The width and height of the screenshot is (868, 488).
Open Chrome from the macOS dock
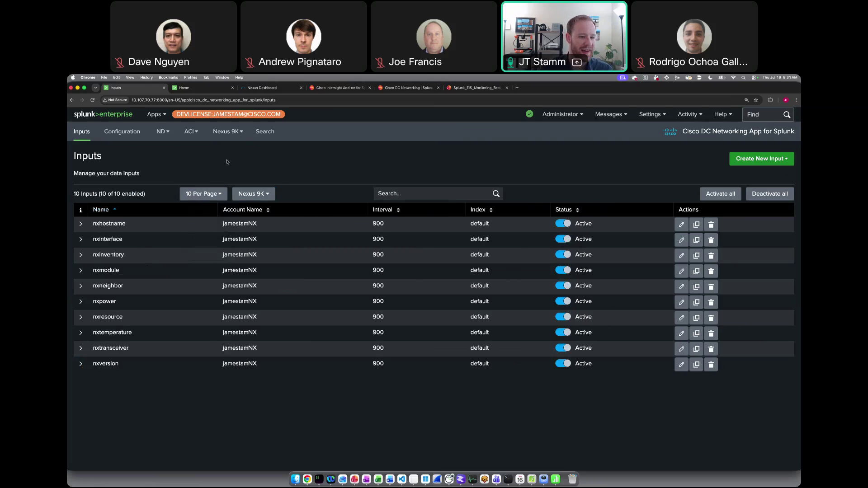click(307, 479)
